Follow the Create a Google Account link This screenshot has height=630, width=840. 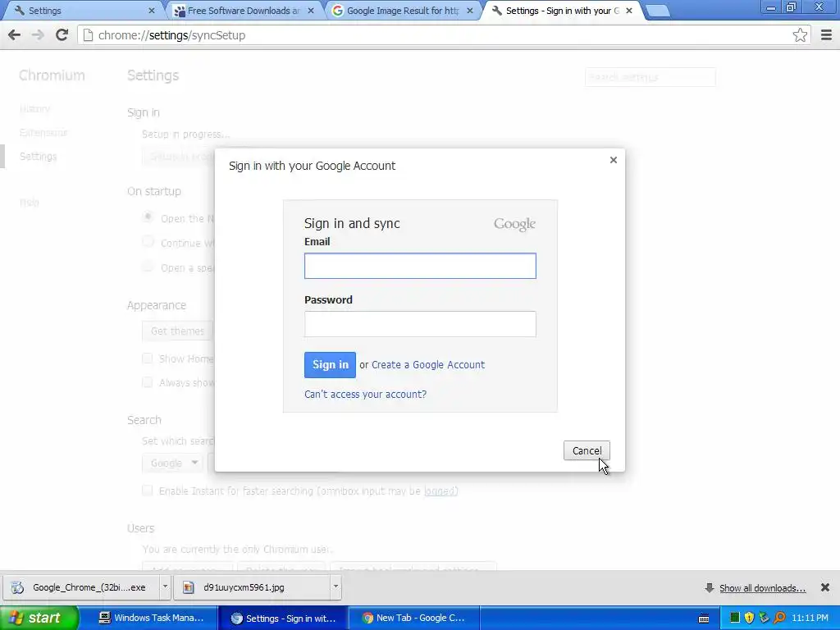428,365
